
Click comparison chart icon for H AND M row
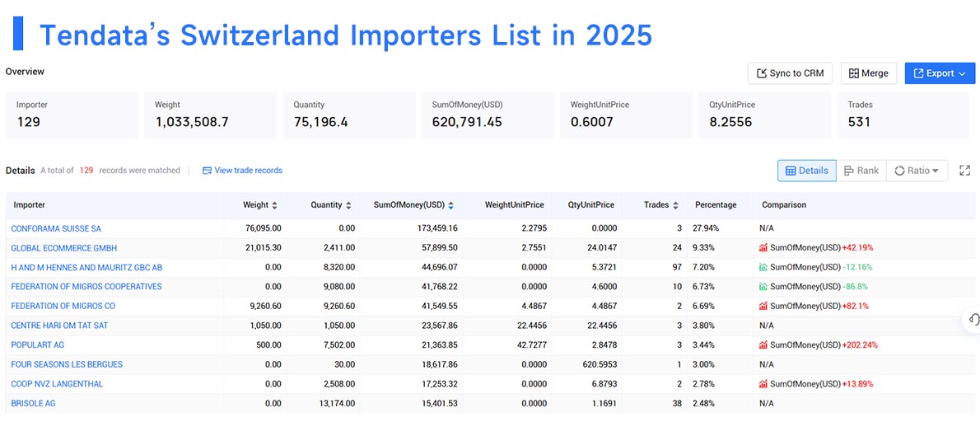click(x=763, y=267)
